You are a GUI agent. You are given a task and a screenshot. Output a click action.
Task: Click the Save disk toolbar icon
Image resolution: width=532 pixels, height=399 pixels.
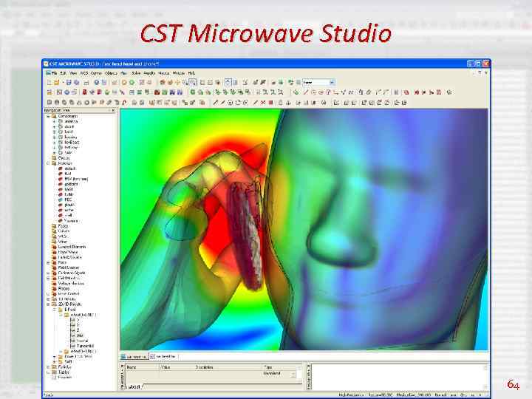[x=69, y=83]
